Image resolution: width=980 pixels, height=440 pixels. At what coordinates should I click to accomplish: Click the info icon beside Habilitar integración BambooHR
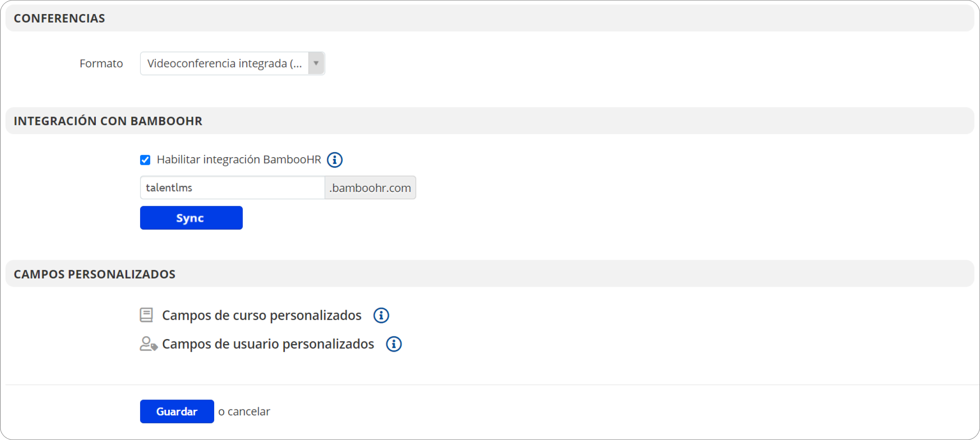pos(335,160)
